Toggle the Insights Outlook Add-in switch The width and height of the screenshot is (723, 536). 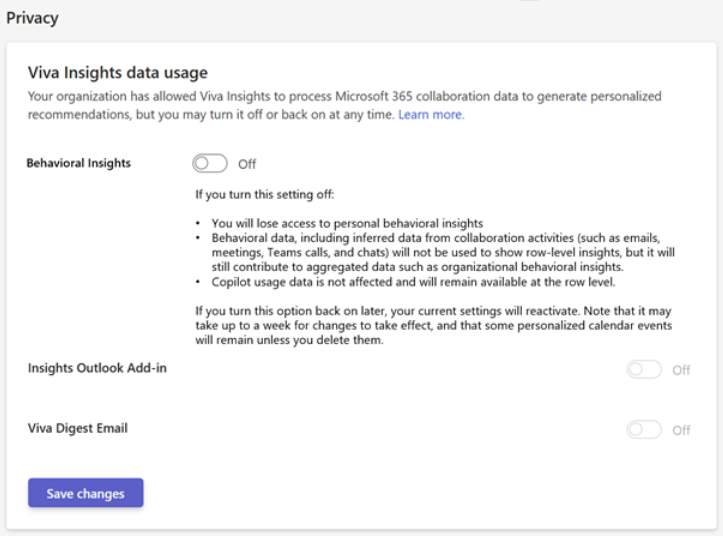(x=643, y=370)
